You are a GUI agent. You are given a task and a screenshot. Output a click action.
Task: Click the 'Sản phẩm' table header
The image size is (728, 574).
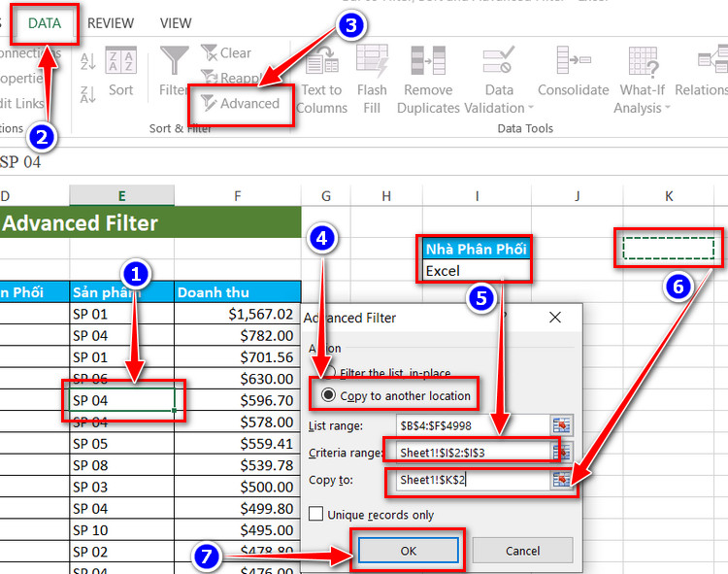click(x=121, y=292)
